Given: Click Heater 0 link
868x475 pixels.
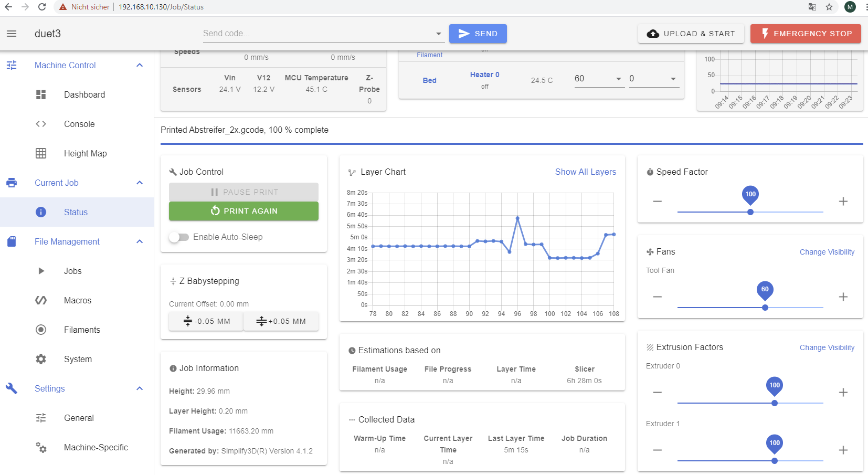Looking at the screenshot, I should tap(485, 75).
